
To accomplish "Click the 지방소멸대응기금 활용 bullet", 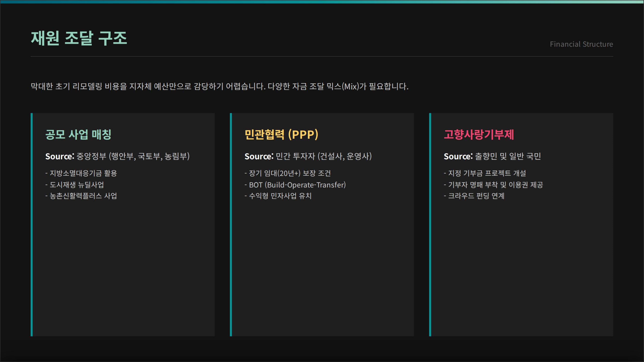I will tap(81, 173).
